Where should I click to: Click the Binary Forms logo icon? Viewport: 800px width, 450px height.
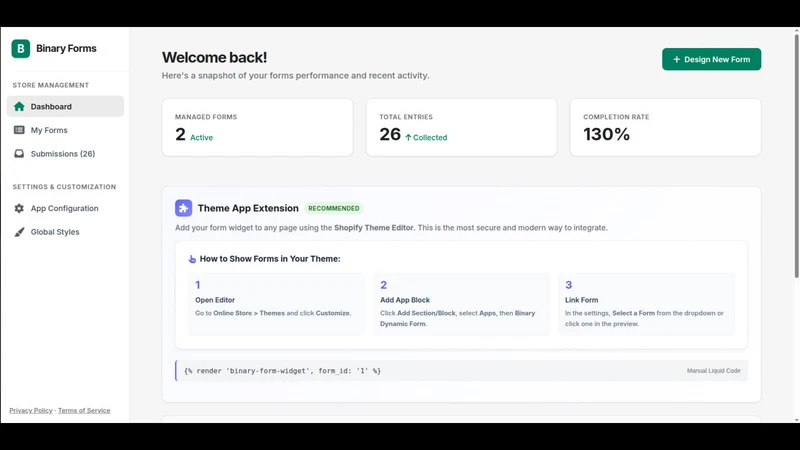coord(21,49)
